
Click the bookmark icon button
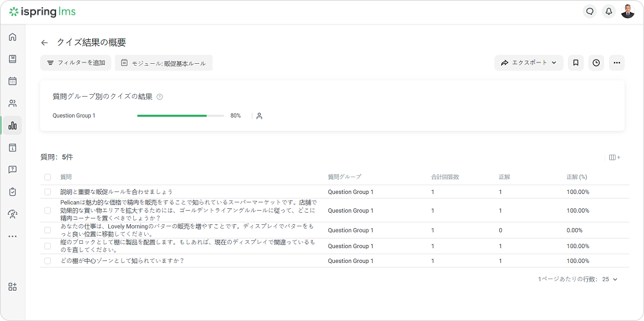coord(576,63)
